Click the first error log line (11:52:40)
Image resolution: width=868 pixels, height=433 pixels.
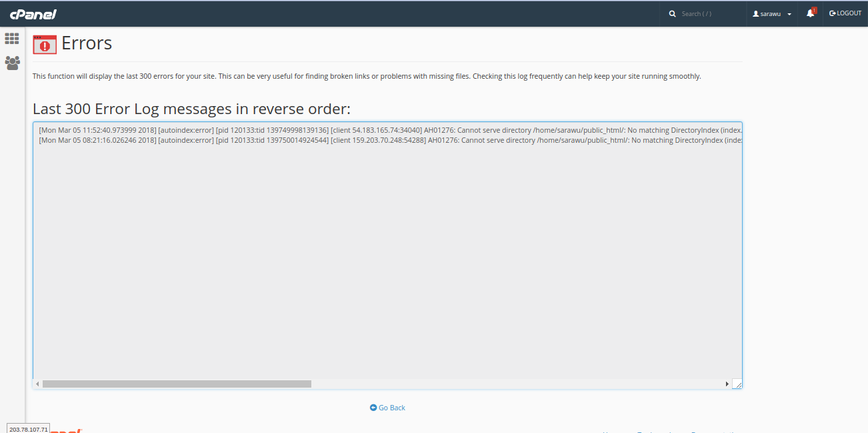pos(387,130)
